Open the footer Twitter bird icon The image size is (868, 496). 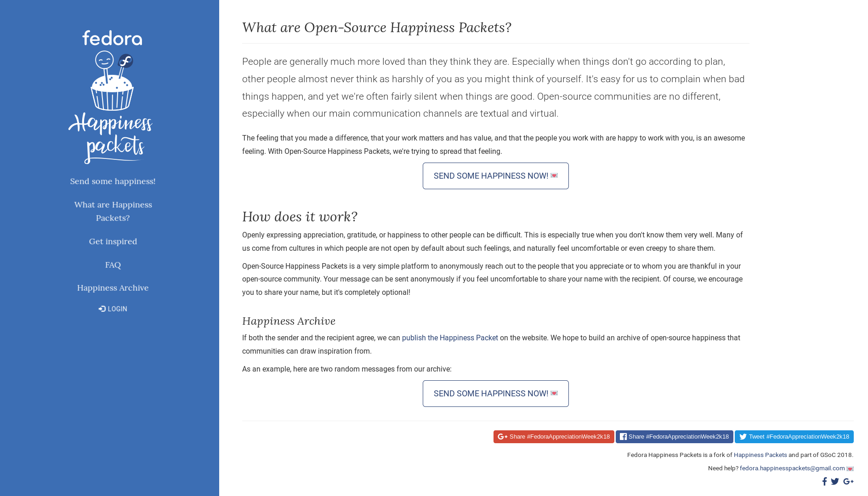(835, 481)
